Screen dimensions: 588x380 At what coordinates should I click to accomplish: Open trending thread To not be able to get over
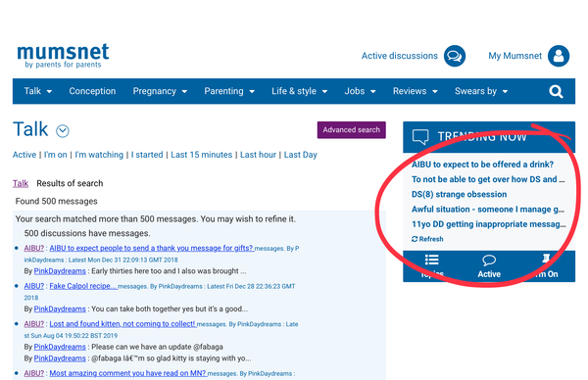(x=488, y=179)
